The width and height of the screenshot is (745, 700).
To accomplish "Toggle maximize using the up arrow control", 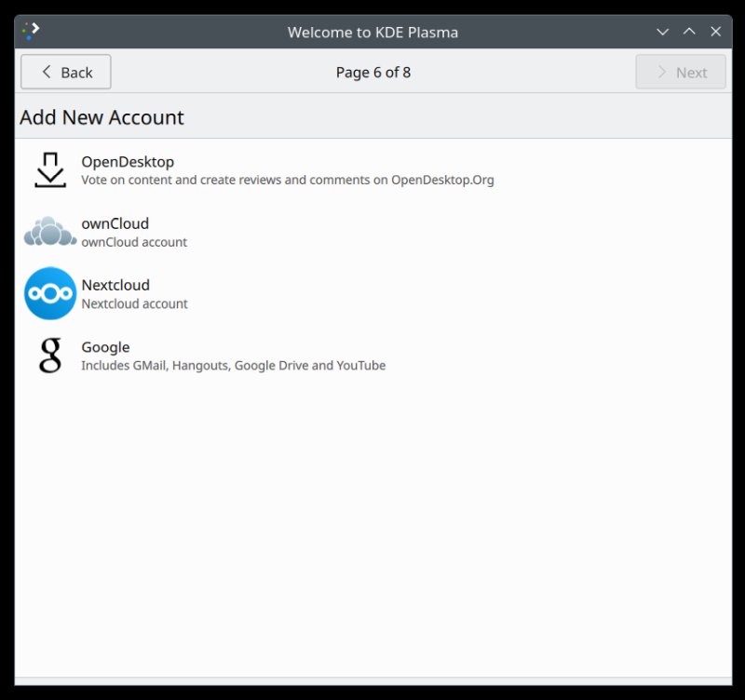I will [689, 31].
